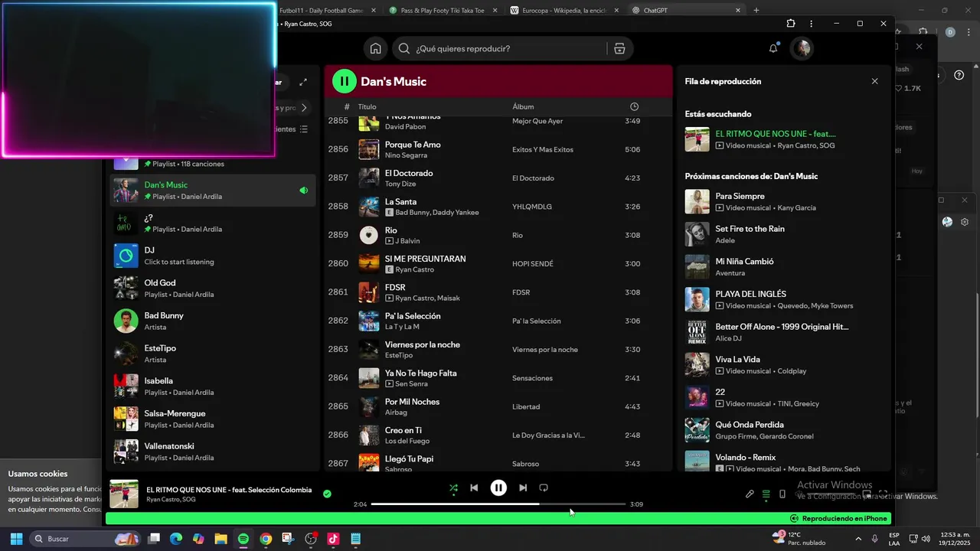
Task: Sort tracks by Título column
Action: tap(367, 106)
